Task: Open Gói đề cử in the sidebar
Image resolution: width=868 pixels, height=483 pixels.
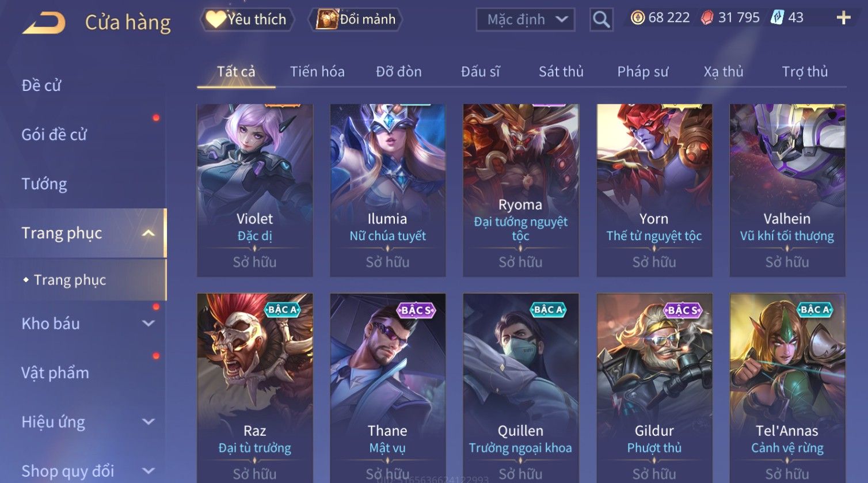Action: tap(54, 135)
